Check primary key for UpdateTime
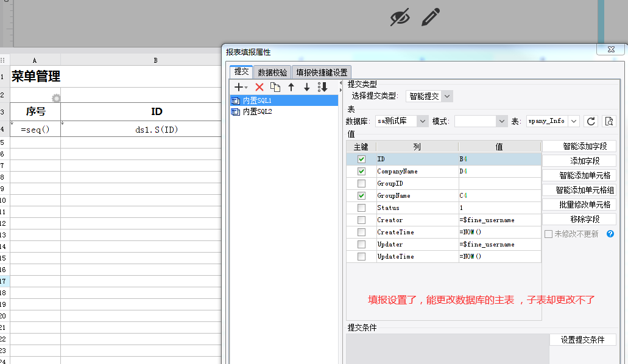This screenshot has height=364, width=628. pyautogui.click(x=361, y=257)
